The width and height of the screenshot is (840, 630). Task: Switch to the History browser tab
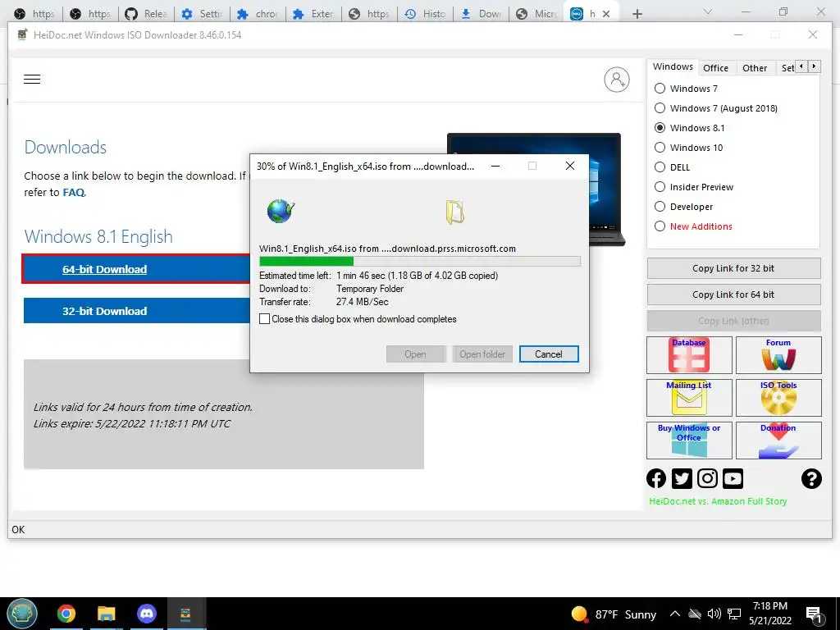tap(426, 14)
